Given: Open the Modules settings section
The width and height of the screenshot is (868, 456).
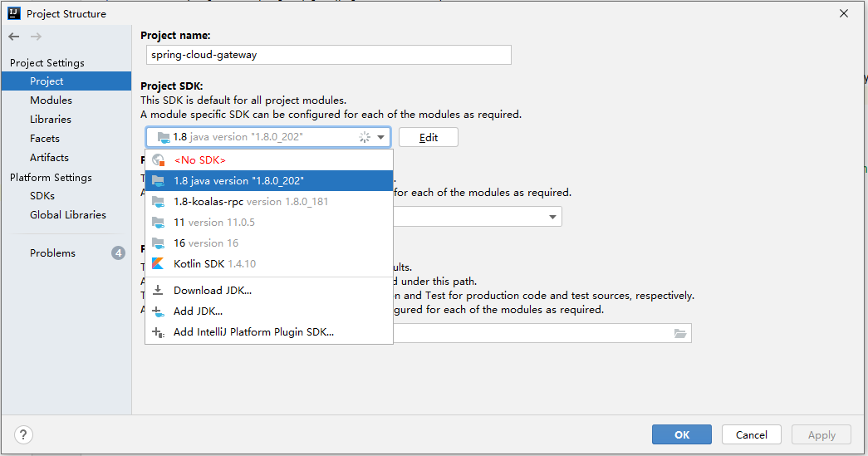Looking at the screenshot, I should [x=51, y=101].
